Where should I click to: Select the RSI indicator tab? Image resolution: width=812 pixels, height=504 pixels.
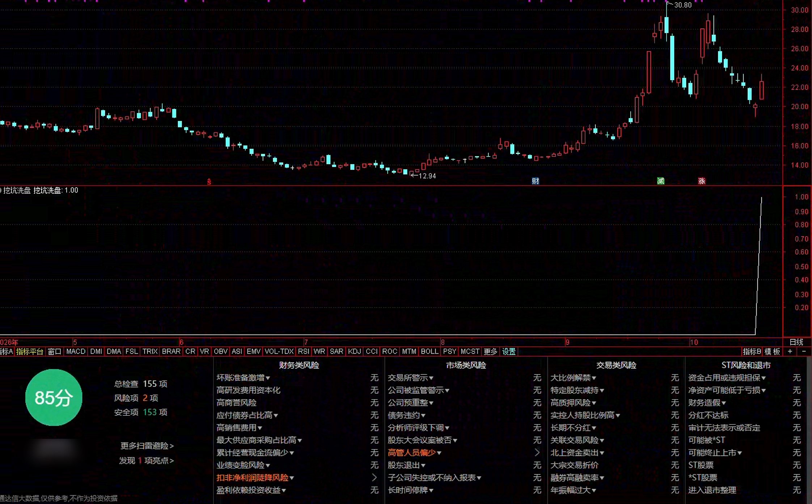pyautogui.click(x=303, y=351)
